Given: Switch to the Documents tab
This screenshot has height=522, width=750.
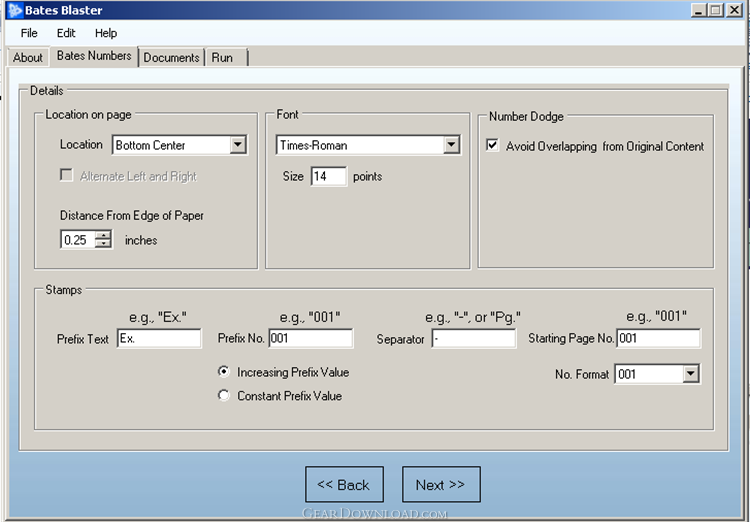Looking at the screenshot, I should (x=171, y=57).
